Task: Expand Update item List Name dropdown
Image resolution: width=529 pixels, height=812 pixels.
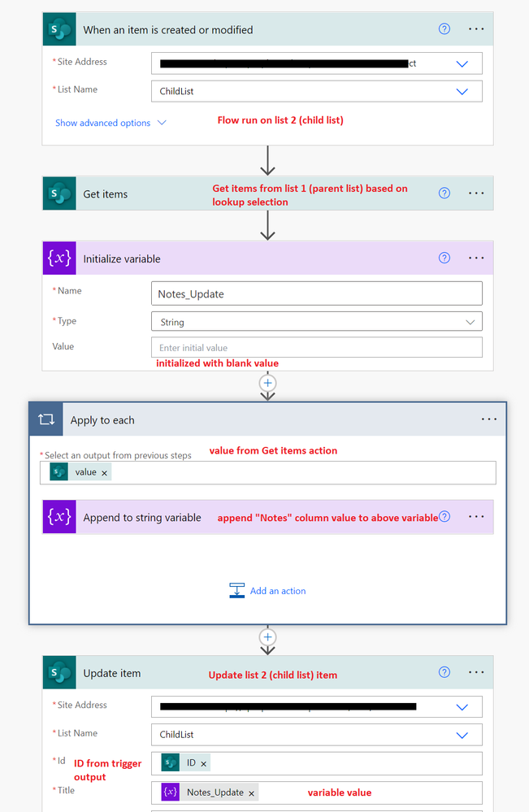Action: (462, 735)
